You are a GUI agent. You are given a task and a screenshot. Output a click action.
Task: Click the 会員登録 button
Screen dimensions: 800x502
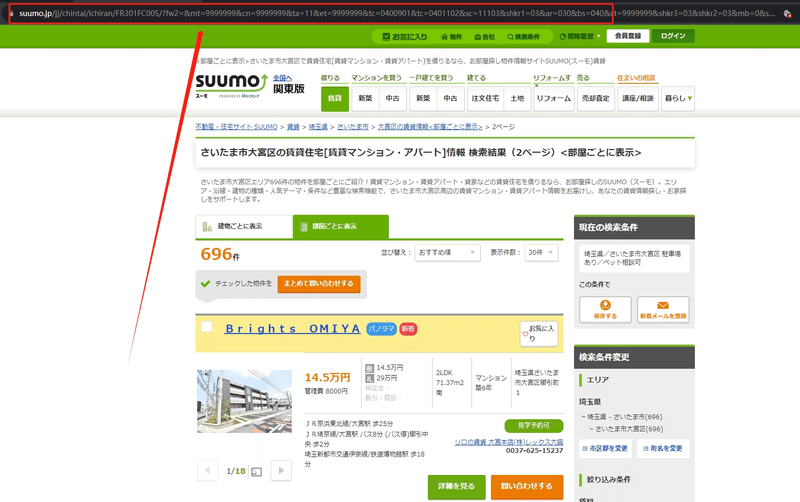coord(628,36)
